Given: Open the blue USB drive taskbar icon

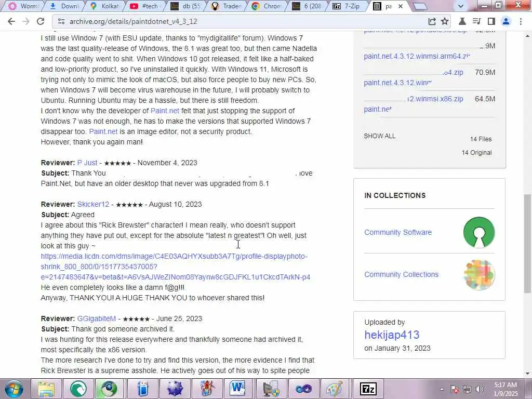Looking at the screenshot, I should click(x=143, y=389).
